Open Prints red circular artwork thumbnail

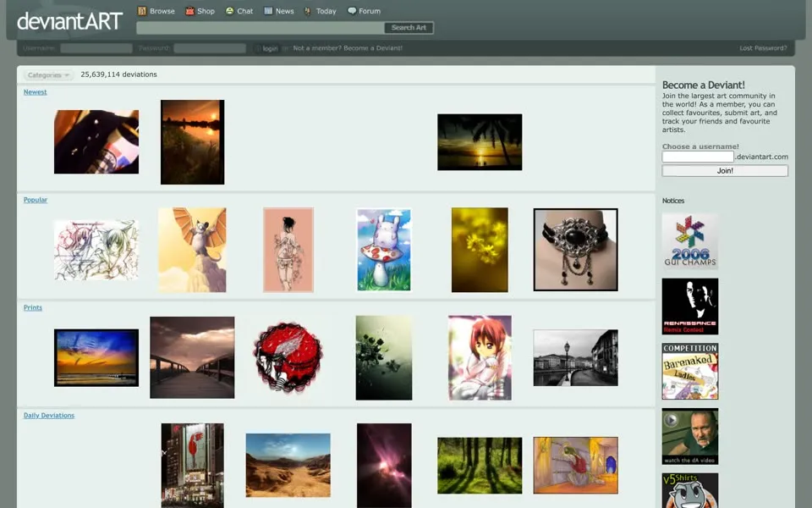point(288,357)
